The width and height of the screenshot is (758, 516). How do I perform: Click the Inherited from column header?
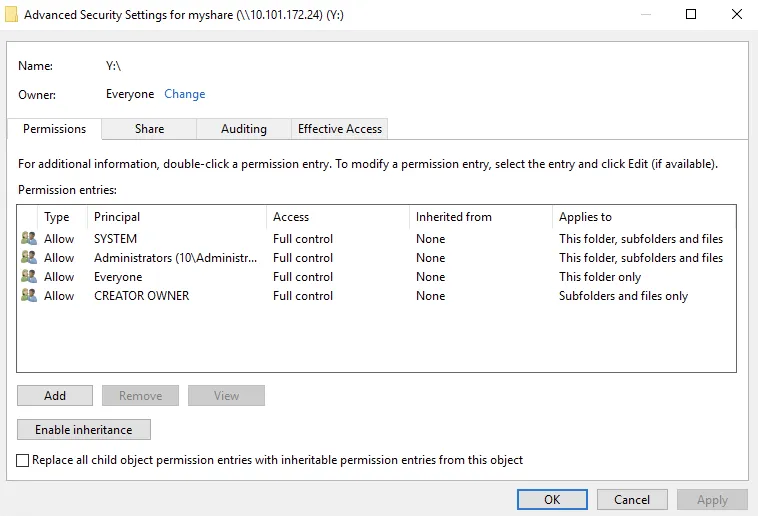coord(454,217)
